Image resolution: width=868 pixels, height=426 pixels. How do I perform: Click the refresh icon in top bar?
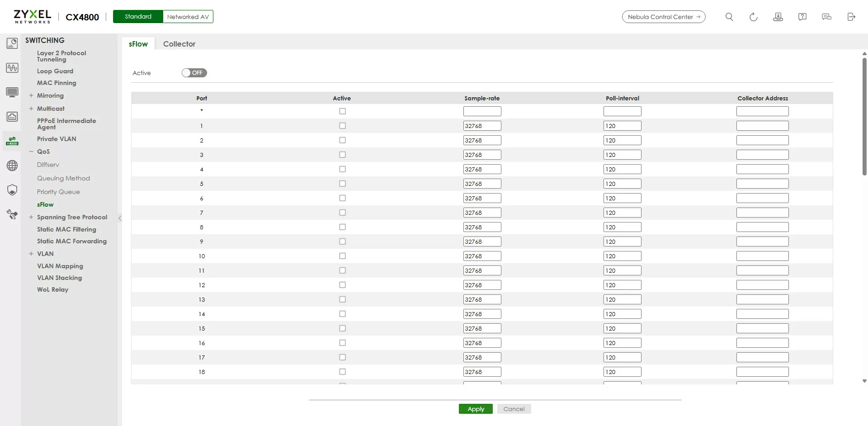[753, 17]
